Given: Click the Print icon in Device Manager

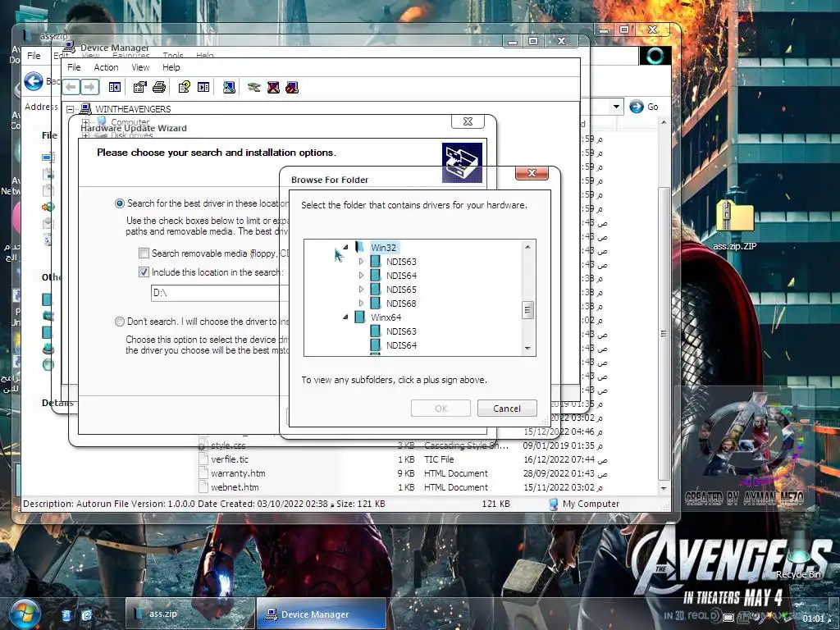Looking at the screenshot, I should 159,87.
